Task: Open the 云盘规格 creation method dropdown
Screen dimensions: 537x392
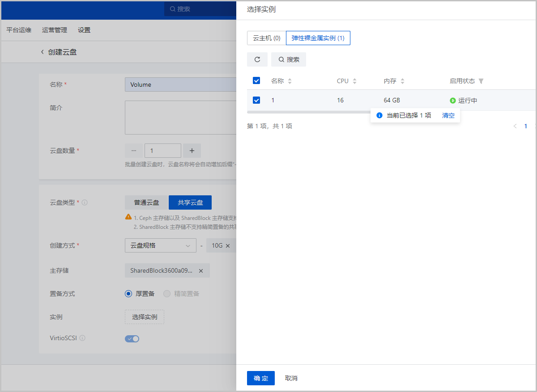Action: 160,245
